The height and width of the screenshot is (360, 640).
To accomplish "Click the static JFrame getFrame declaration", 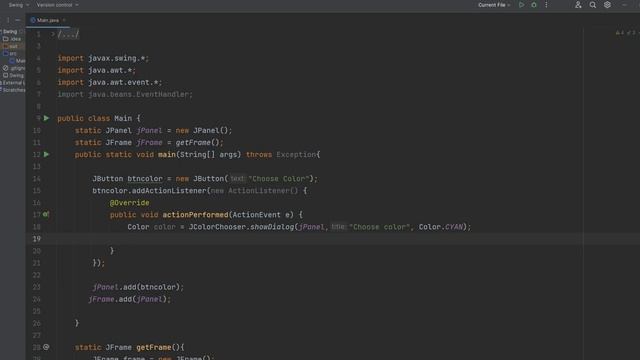I will tap(129, 347).
